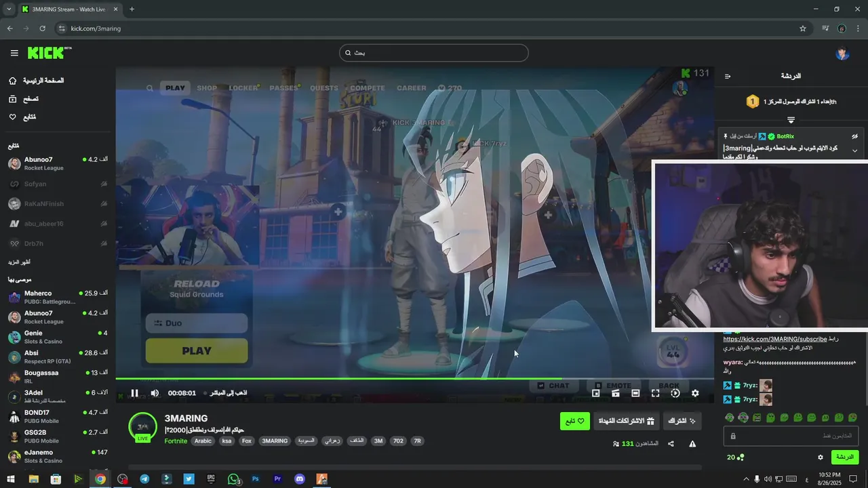Open the hamburger sidebar menu
The width and height of the screenshot is (868, 488).
click(x=14, y=53)
